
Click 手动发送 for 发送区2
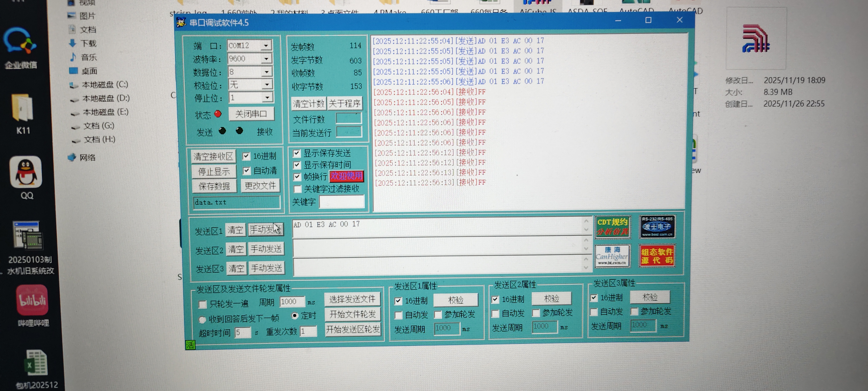pos(266,249)
